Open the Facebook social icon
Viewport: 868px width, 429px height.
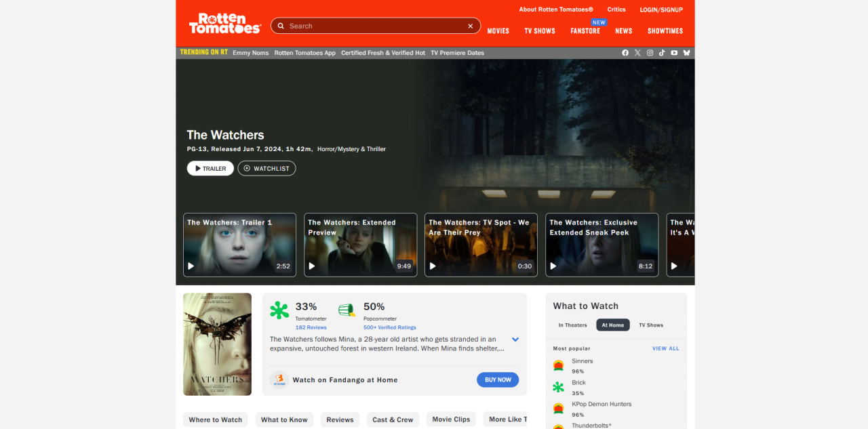(625, 53)
